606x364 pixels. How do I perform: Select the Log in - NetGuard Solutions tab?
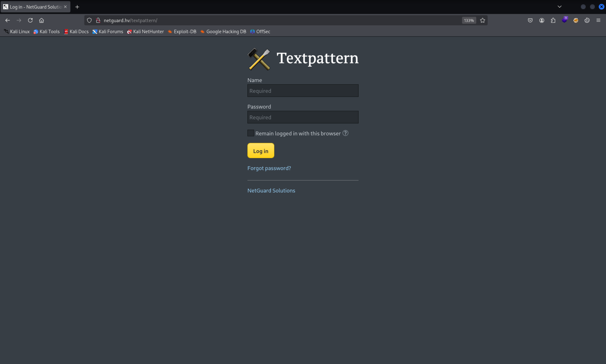35,7
